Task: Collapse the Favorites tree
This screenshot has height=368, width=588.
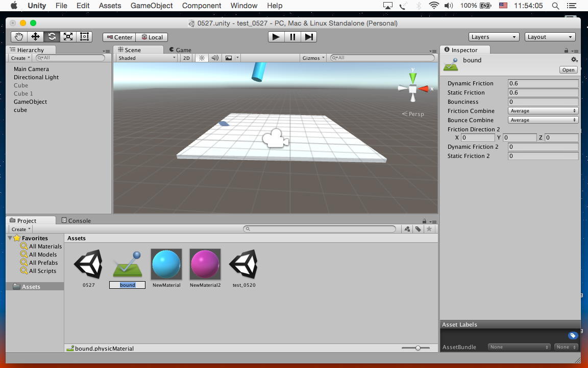Action: 10,238
